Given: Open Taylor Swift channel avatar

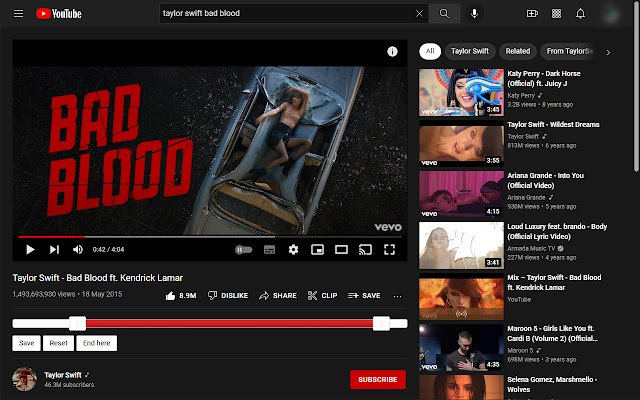Looking at the screenshot, I should click(24, 379).
